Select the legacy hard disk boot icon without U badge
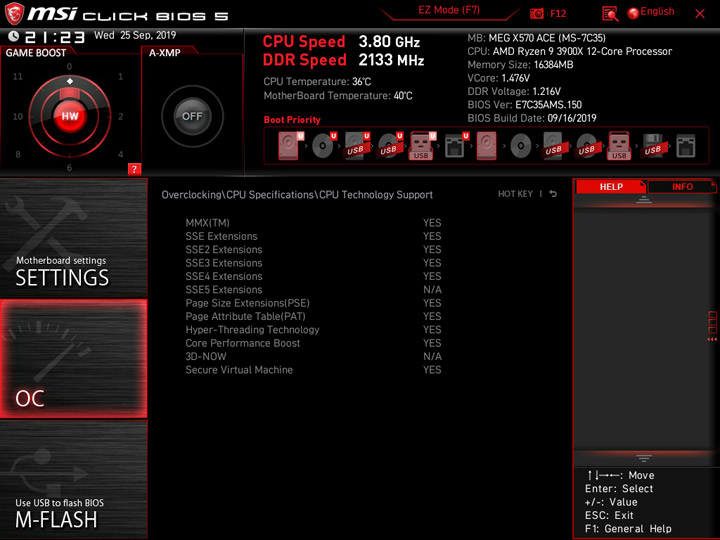The height and width of the screenshot is (540, 720). coord(486,146)
